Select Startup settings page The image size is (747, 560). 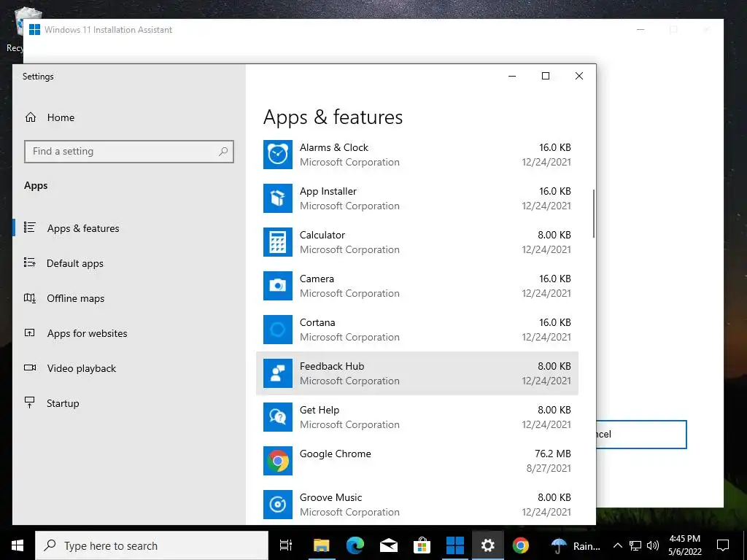(128, 403)
